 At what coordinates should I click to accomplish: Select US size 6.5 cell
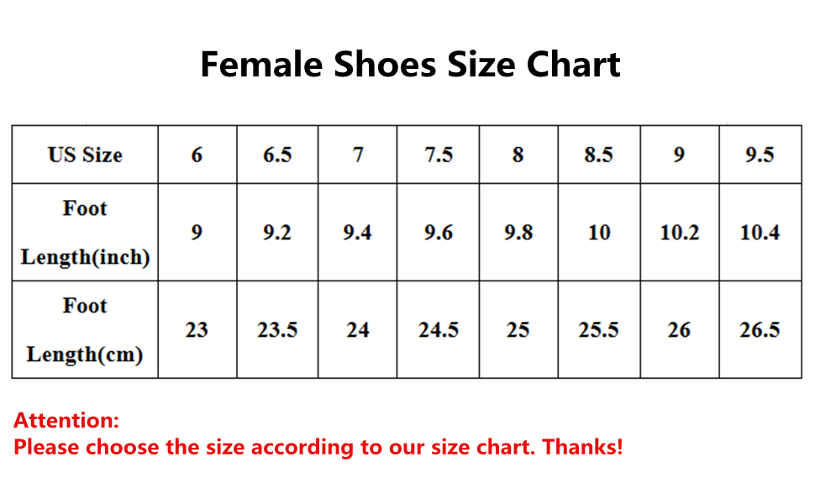(x=277, y=155)
